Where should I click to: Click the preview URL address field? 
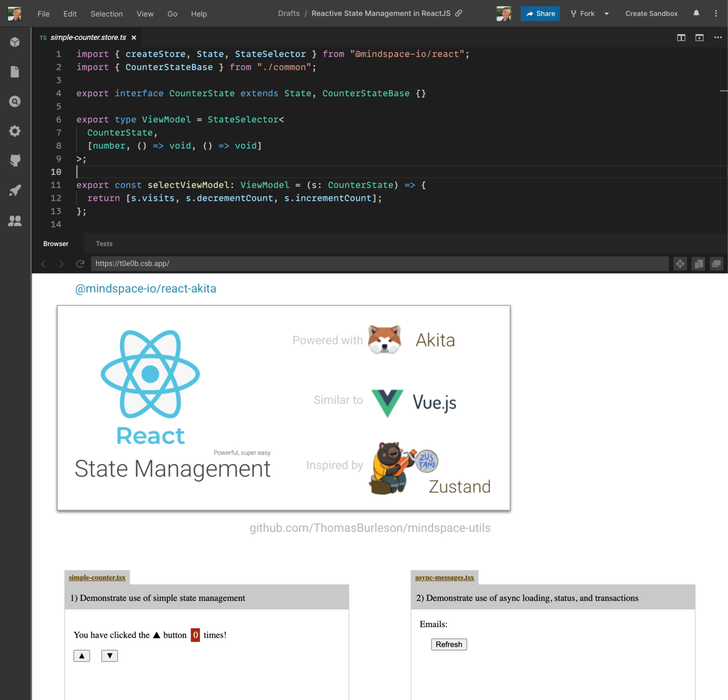pyautogui.click(x=380, y=263)
